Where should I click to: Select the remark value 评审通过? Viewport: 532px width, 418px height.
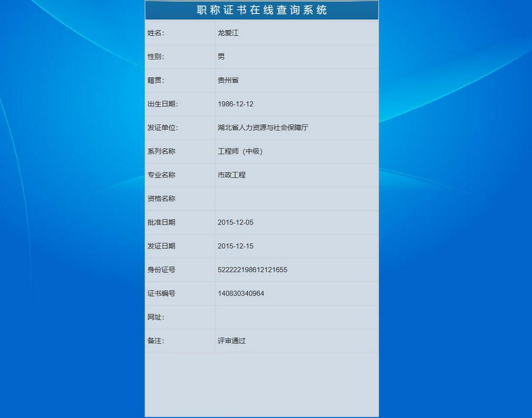point(231,341)
